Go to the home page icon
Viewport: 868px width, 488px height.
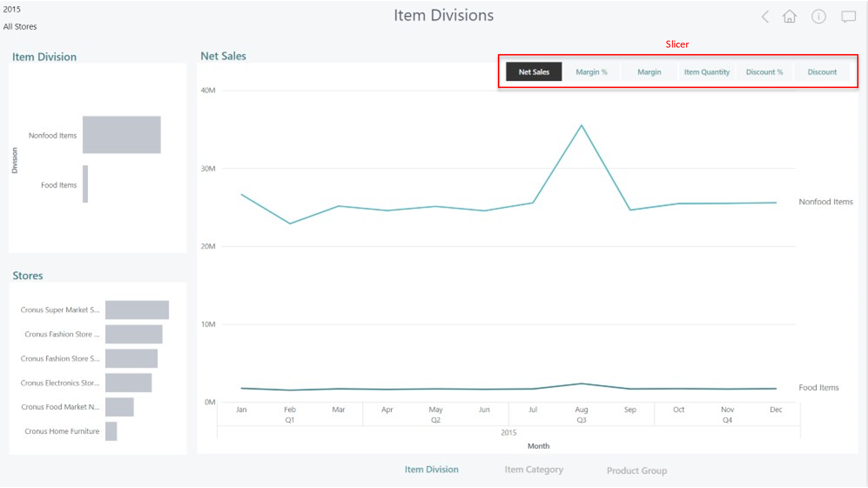(x=789, y=16)
